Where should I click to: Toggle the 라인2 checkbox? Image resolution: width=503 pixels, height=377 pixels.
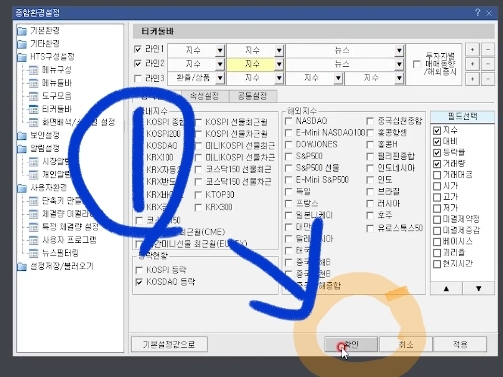point(138,63)
